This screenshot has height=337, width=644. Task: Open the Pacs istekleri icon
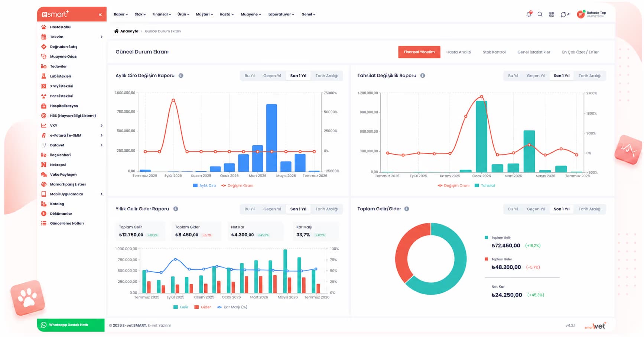click(x=44, y=96)
